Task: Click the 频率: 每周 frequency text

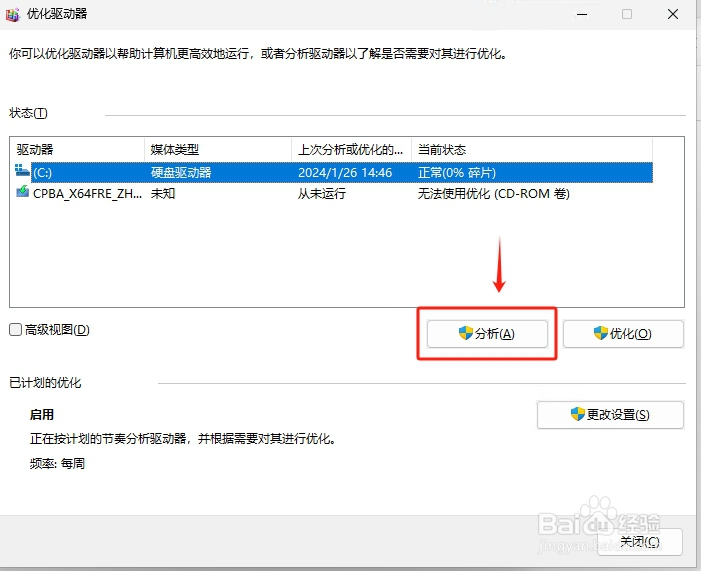Action: [x=57, y=463]
